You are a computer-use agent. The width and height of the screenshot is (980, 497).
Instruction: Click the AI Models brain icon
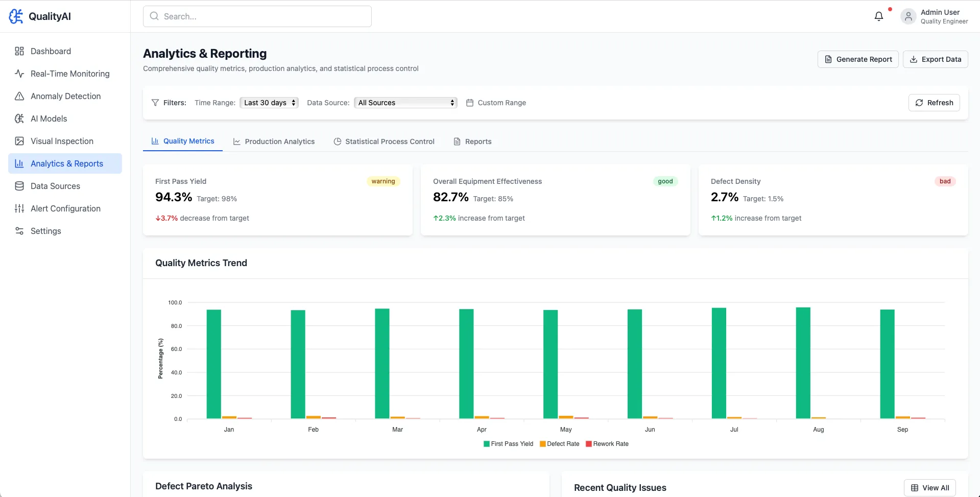coord(19,119)
